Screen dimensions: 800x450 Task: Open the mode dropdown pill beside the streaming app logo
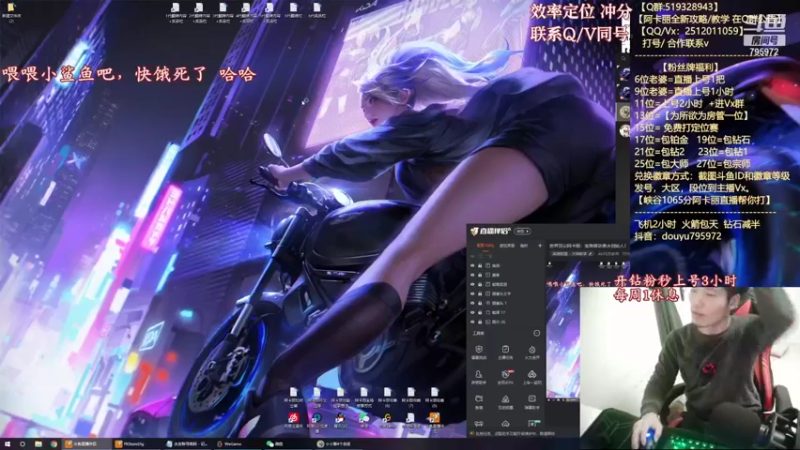(522, 231)
